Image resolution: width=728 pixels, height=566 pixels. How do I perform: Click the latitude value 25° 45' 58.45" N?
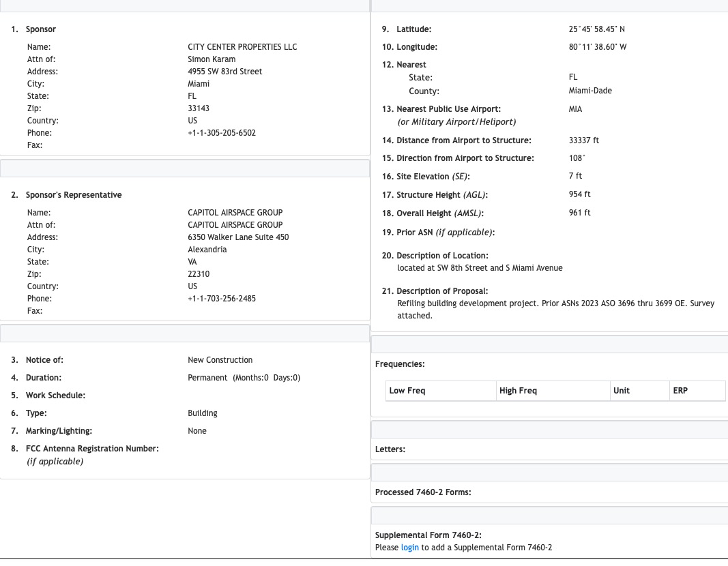pyautogui.click(x=596, y=29)
